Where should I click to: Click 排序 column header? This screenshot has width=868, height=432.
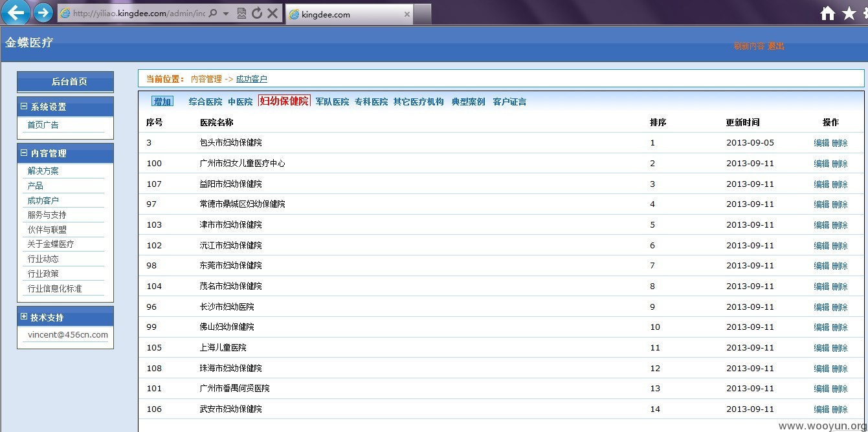[x=658, y=122]
